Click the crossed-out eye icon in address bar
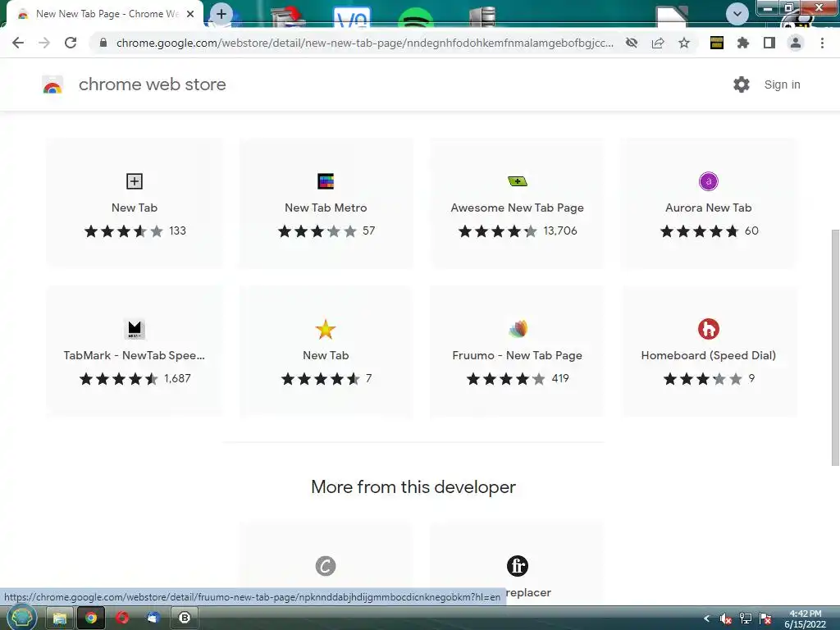The width and height of the screenshot is (840, 630). click(x=632, y=43)
